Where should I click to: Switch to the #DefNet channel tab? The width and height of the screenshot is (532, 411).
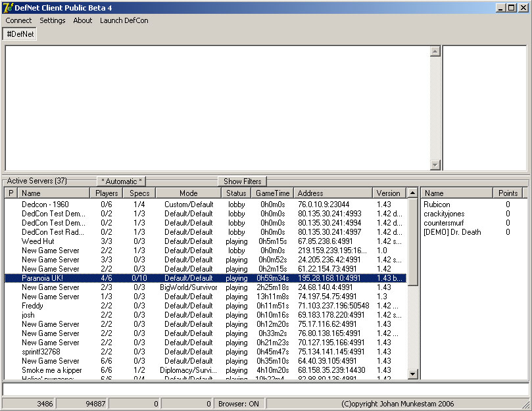(x=20, y=34)
